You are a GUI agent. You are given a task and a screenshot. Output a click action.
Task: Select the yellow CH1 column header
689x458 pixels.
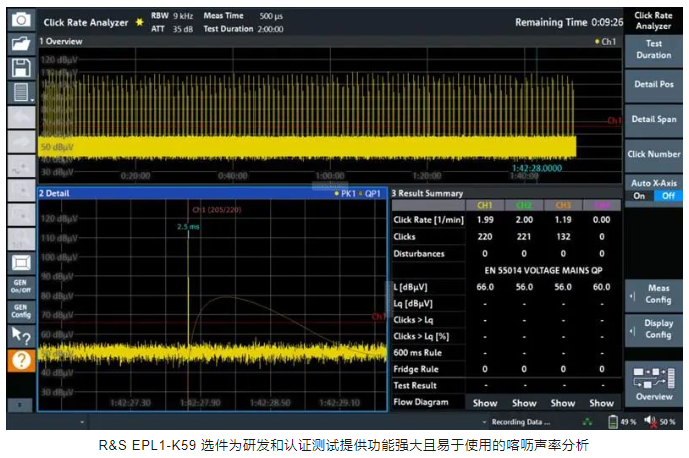(x=485, y=205)
